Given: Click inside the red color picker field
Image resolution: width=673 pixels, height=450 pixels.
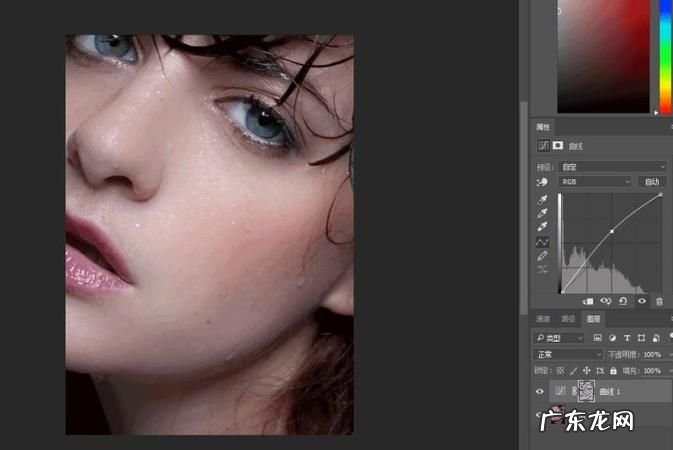Looking at the screenshot, I should [x=603, y=56].
